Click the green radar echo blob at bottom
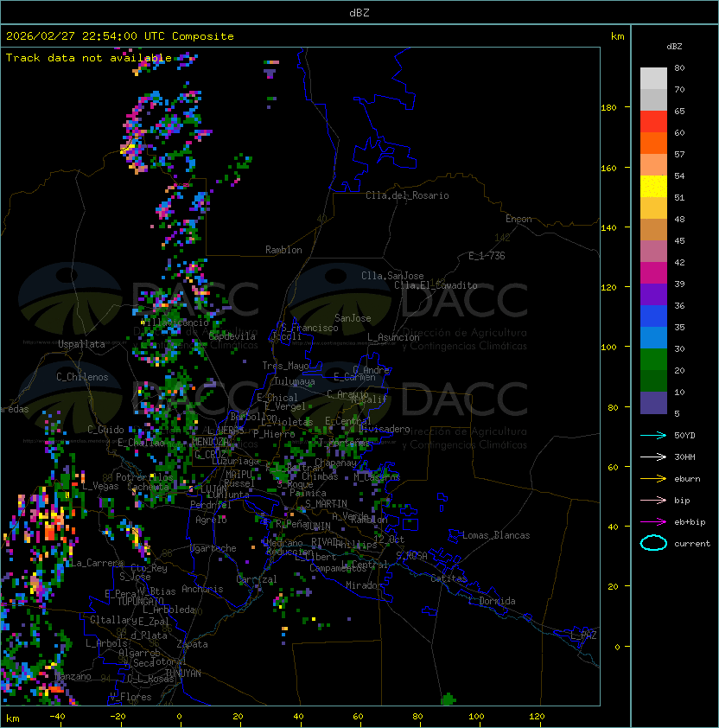The width and height of the screenshot is (719, 728). pyautogui.click(x=448, y=699)
